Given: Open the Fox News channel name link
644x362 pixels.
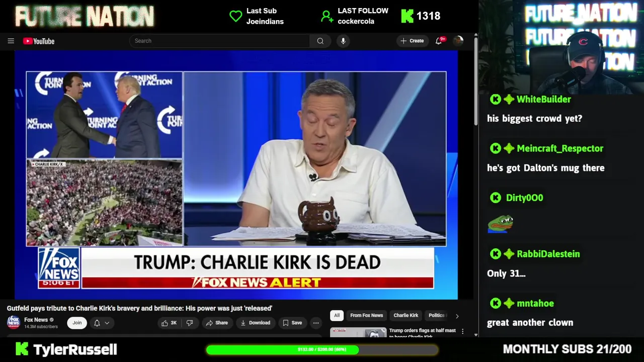Looking at the screenshot, I should click(x=36, y=320).
